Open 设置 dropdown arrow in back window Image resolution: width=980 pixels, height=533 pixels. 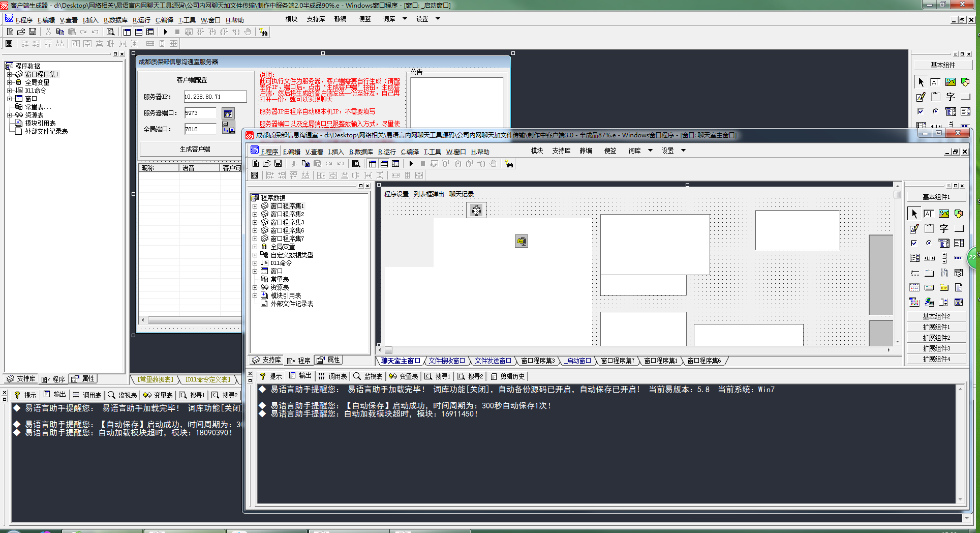(438, 19)
